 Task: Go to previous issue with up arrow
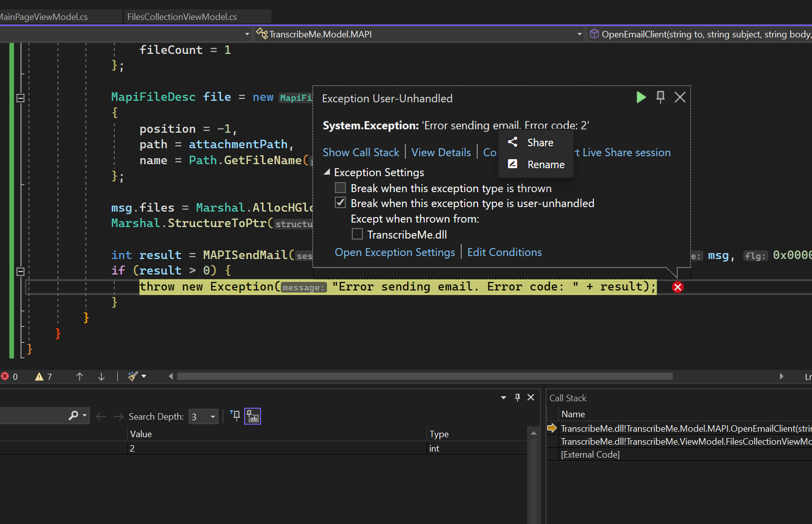point(79,377)
